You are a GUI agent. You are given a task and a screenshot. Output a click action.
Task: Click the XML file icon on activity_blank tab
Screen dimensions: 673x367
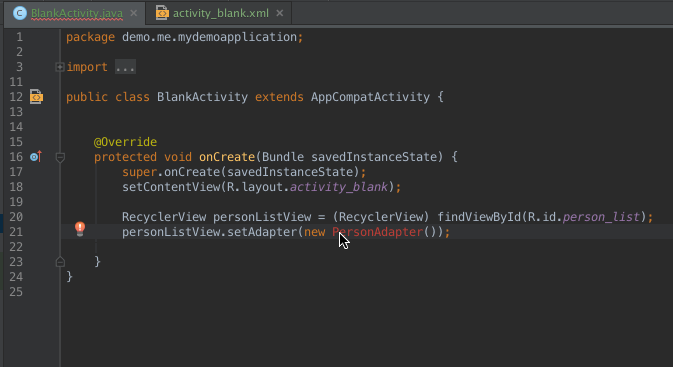[x=162, y=13]
